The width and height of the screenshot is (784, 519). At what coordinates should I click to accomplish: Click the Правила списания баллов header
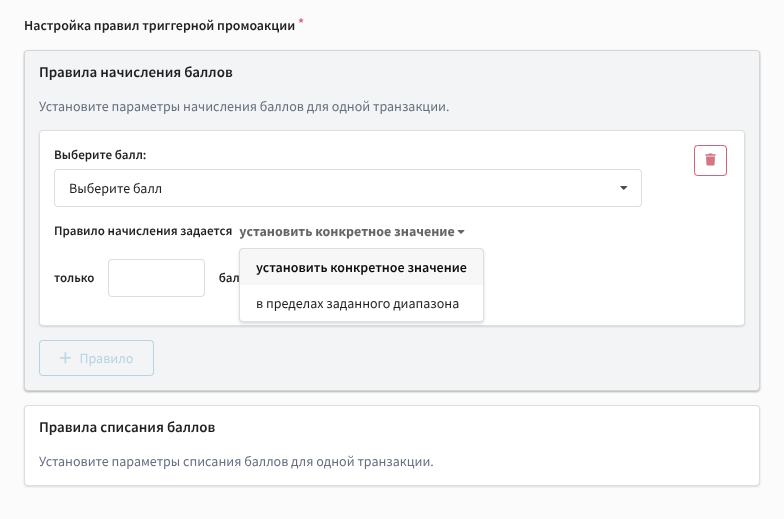(126, 428)
